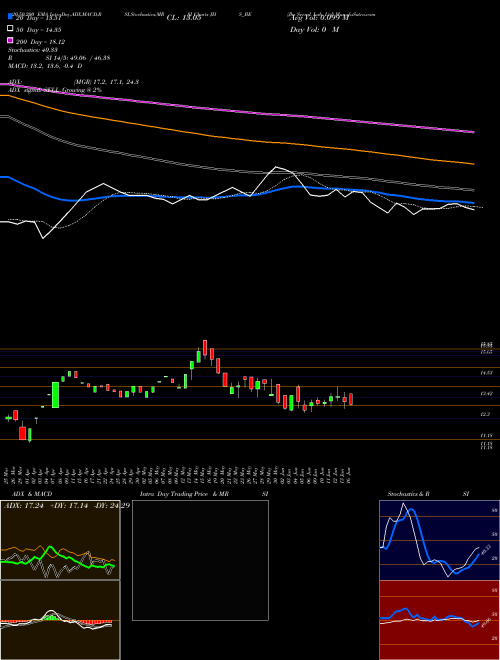Click the 14.03 price axis label
This screenshot has width=500, height=660.
tap(487, 373)
